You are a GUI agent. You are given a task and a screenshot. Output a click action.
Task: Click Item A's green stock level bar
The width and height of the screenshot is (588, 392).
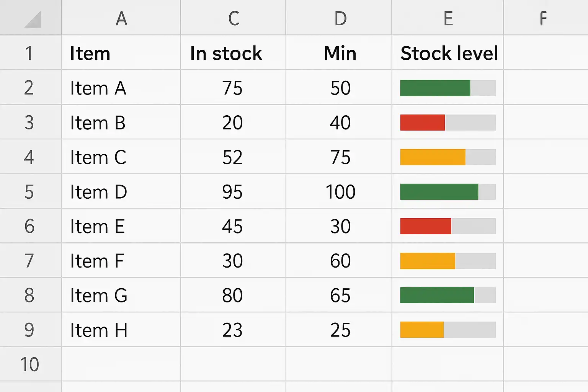pos(435,88)
